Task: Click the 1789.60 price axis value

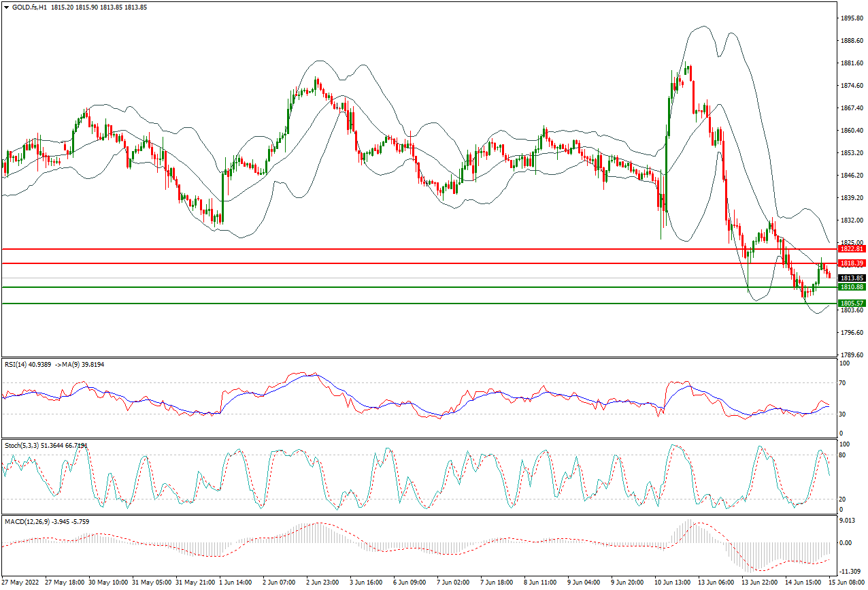Action: coord(852,355)
